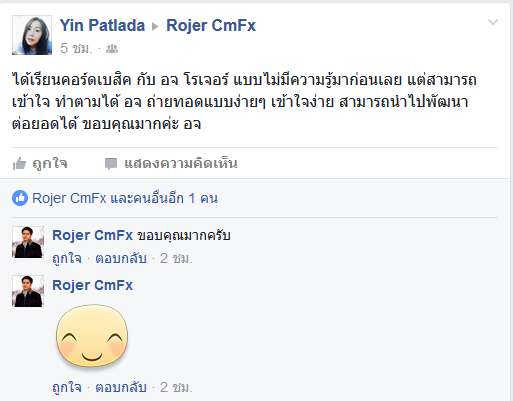
Task: Click Yin Patlada's profile picture
Action: click(x=32, y=35)
